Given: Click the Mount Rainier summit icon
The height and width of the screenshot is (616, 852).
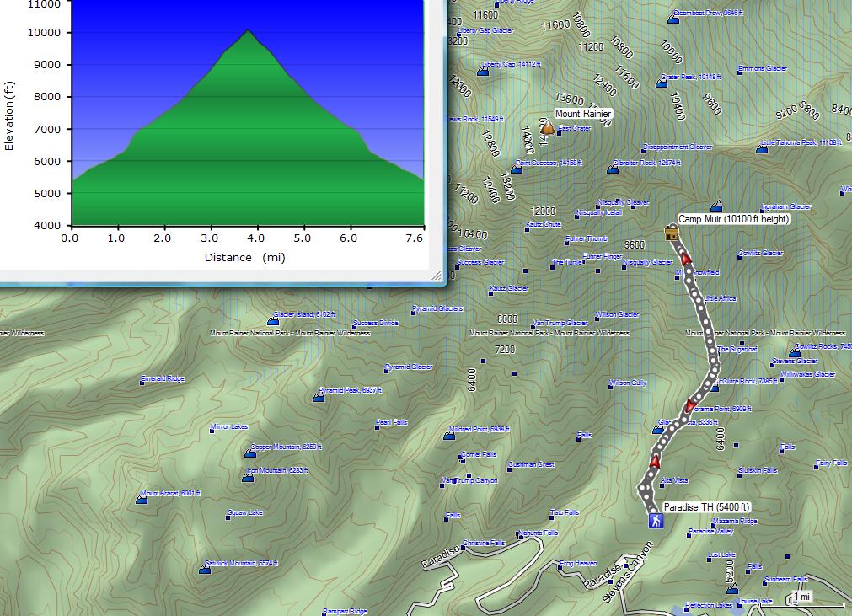Looking at the screenshot, I should coord(548,127).
